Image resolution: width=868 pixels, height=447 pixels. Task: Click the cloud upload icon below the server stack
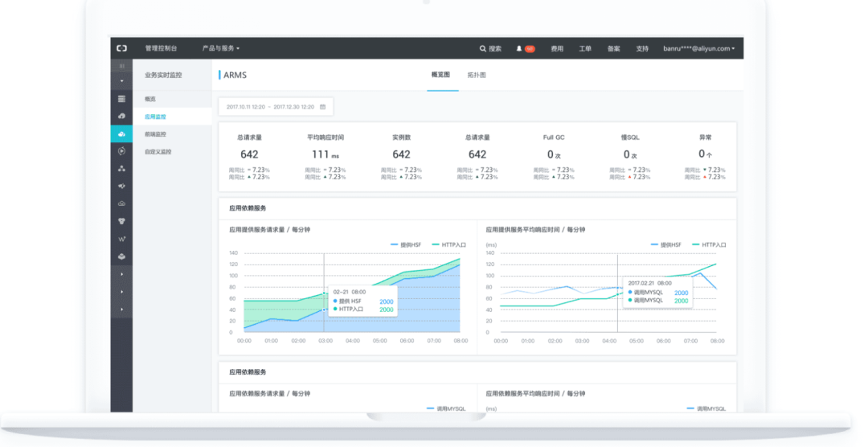(x=122, y=117)
